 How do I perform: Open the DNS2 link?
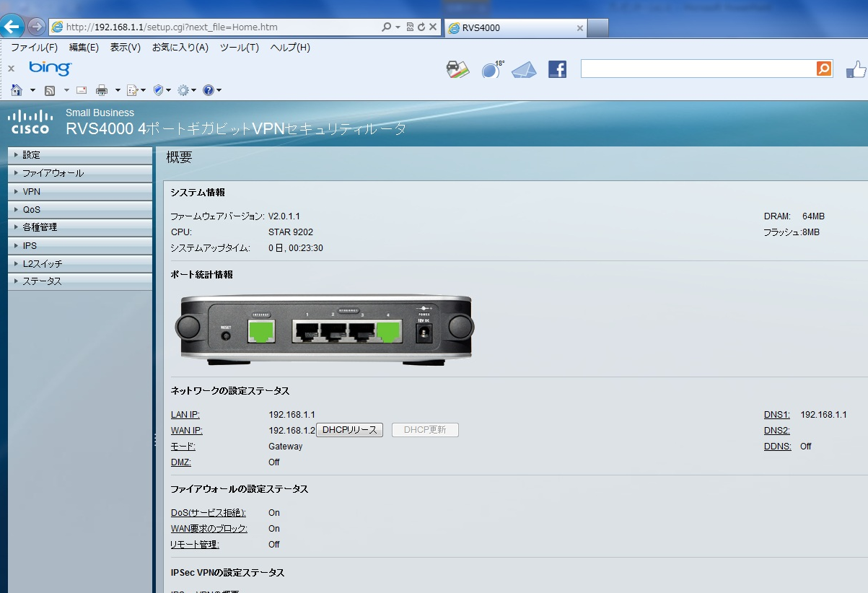pos(777,431)
